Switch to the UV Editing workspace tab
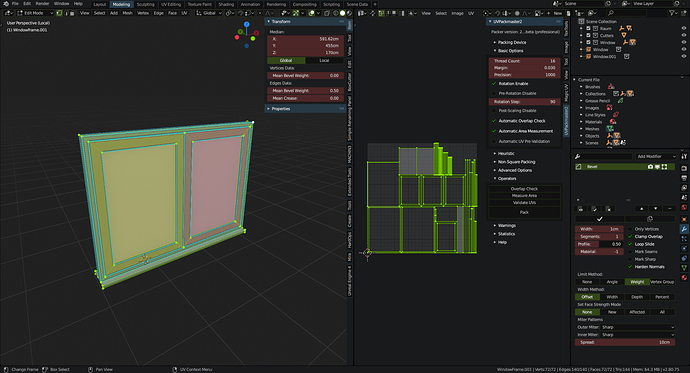 [171, 4]
